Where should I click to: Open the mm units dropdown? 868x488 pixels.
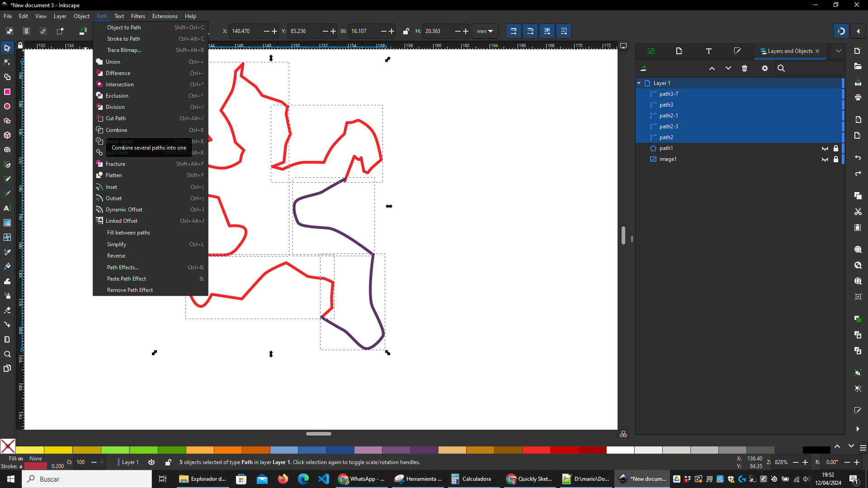(485, 31)
